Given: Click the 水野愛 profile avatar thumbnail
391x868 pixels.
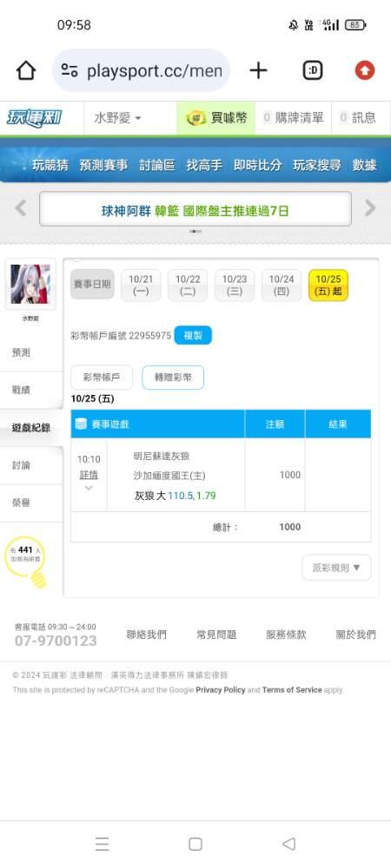Looking at the screenshot, I should tap(30, 284).
